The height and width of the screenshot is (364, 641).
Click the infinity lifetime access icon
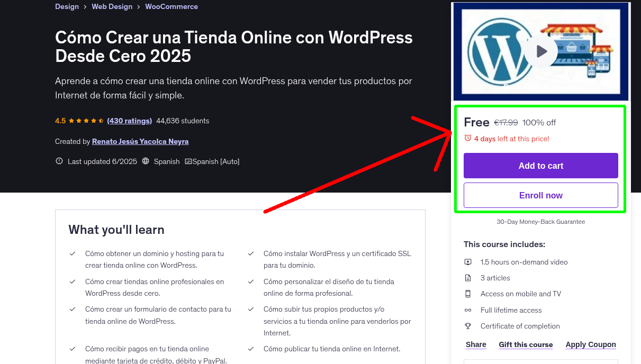(x=468, y=310)
